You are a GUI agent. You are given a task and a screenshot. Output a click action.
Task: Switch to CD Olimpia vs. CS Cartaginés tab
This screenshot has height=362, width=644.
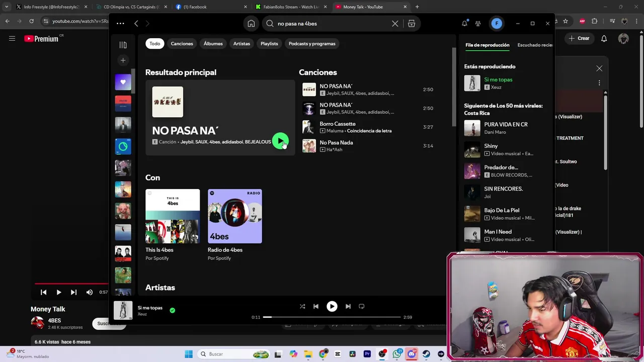pyautogui.click(x=130, y=7)
